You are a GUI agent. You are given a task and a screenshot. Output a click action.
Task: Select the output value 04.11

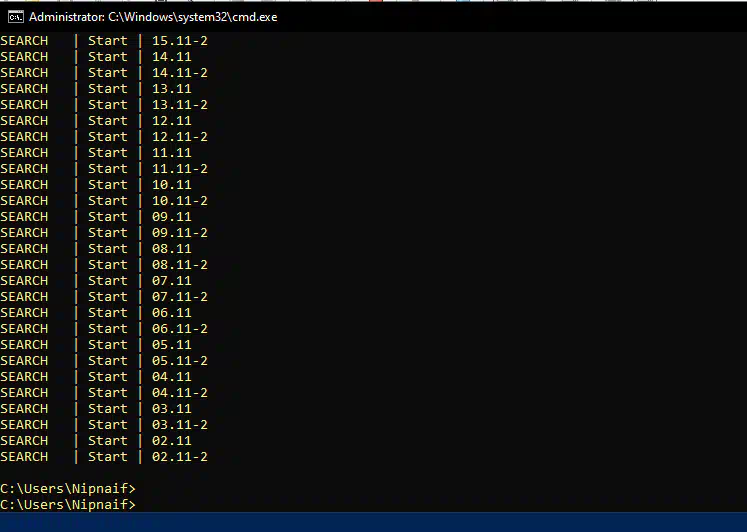tap(172, 377)
